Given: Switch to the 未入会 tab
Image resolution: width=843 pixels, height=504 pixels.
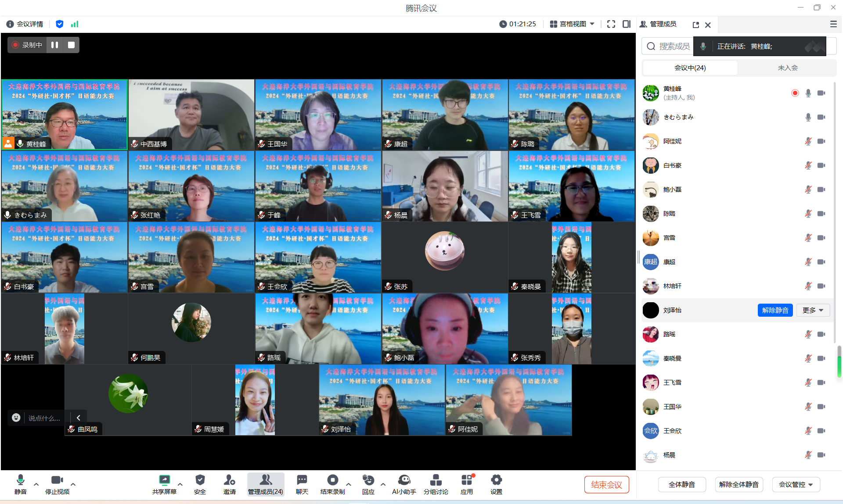Looking at the screenshot, I should 787,68.
